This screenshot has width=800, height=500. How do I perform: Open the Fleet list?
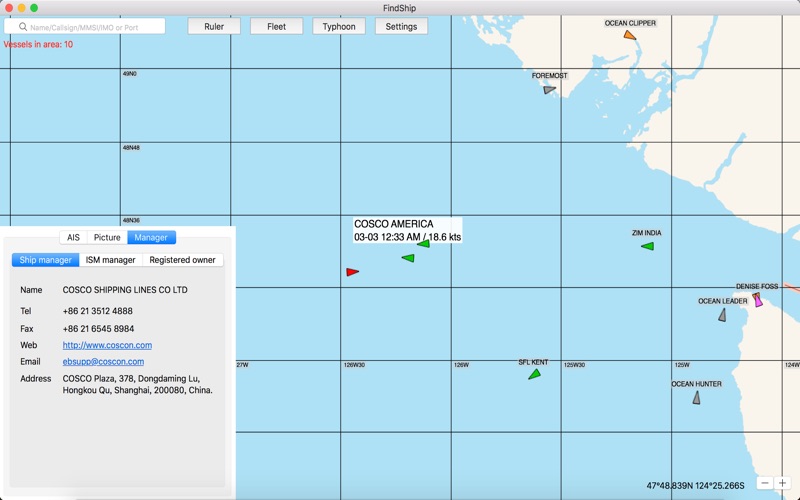[x=277, y=27]
